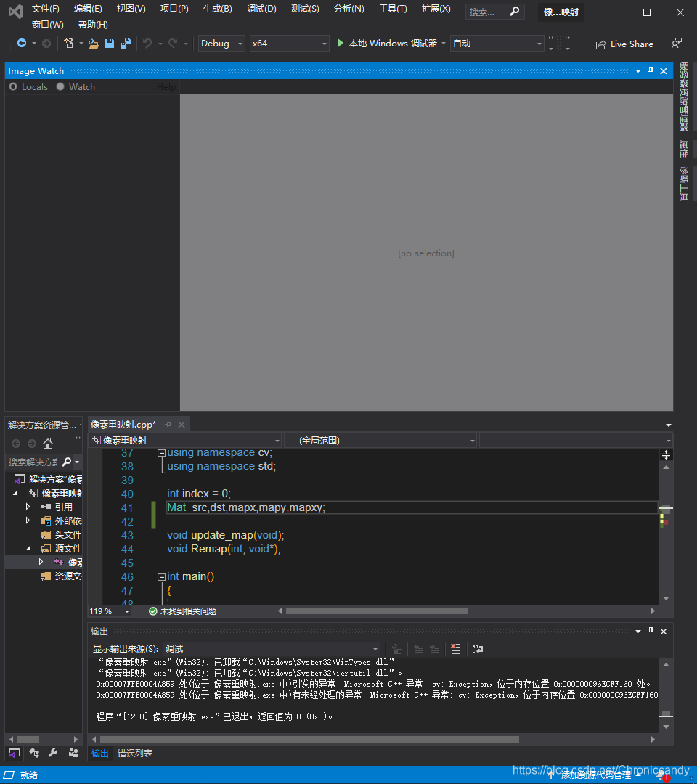The image size is (697, 784).
Task: Click the Output panel horizontal scrollbar thumb
Action: point(309,739)
